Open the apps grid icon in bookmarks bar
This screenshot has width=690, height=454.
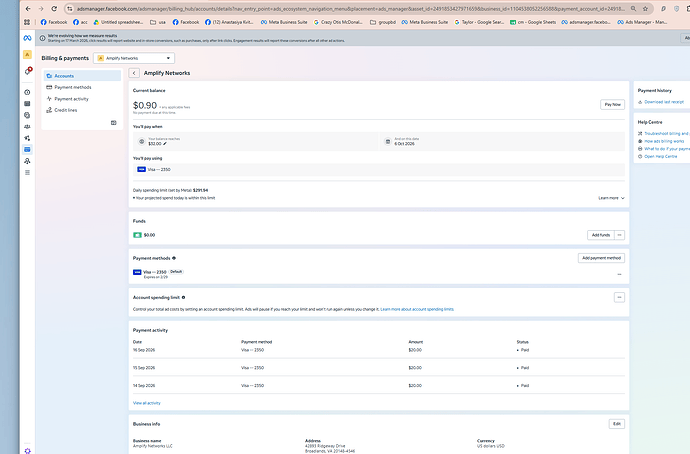(x=27, y=22)
